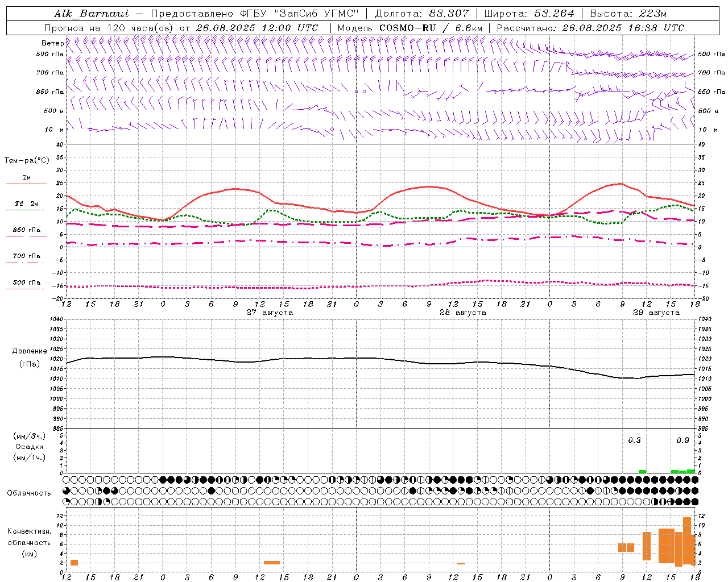Click the Тем-ра(°C) panel label
Screen dimensions: 728x582
(x=27, y=161)
